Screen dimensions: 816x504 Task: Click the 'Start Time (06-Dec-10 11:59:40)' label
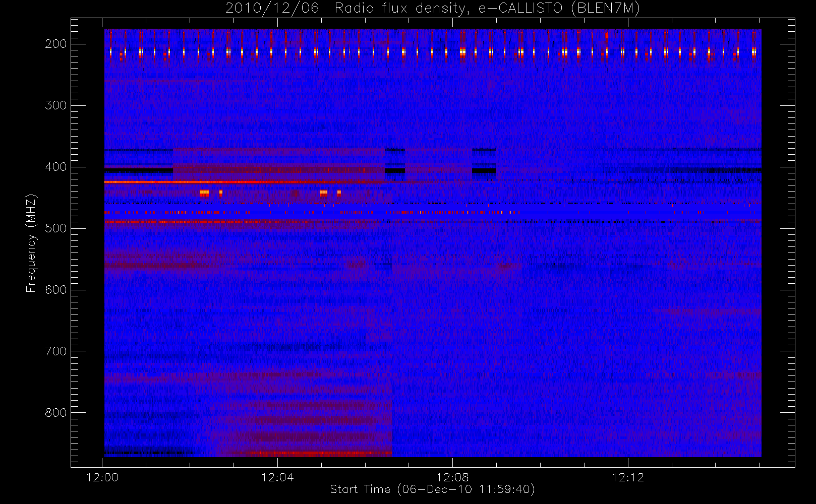coord(433,489)
